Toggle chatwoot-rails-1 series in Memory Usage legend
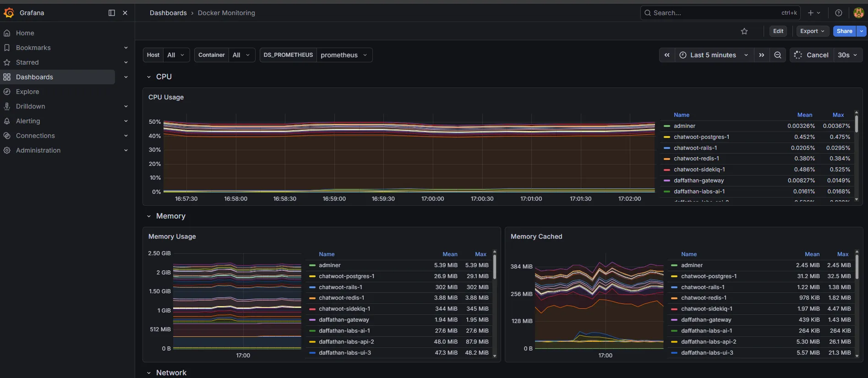 340,287
